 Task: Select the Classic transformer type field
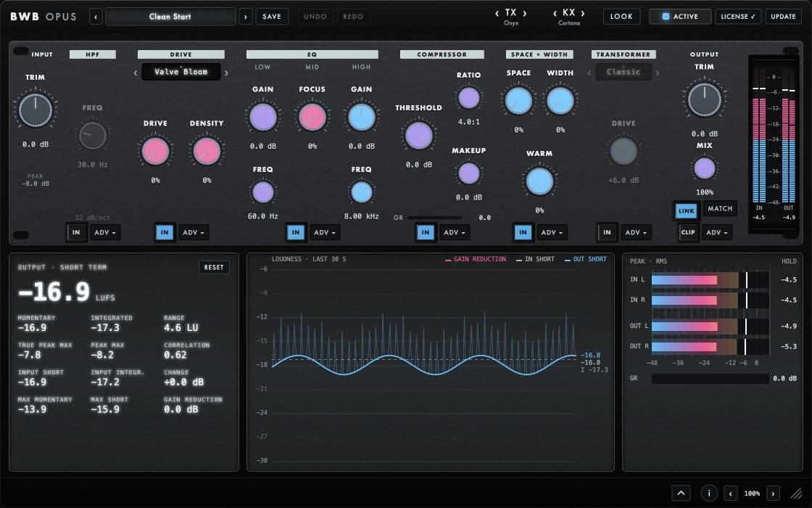623,72
